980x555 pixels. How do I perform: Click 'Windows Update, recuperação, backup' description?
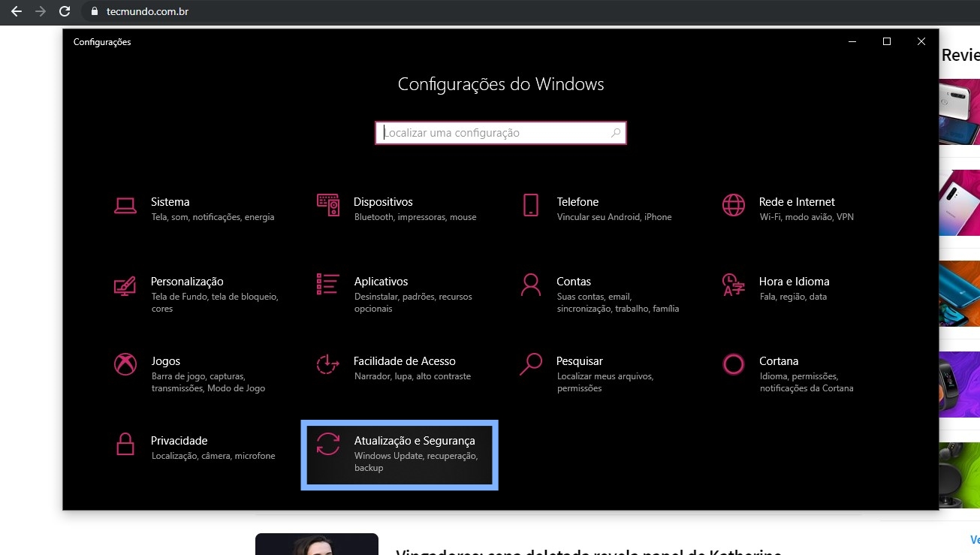click(x=416, y=462)
